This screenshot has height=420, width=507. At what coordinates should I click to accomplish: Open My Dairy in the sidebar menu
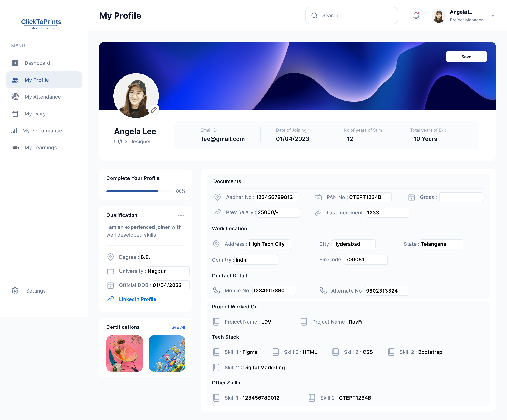click(x=35, y=114)
